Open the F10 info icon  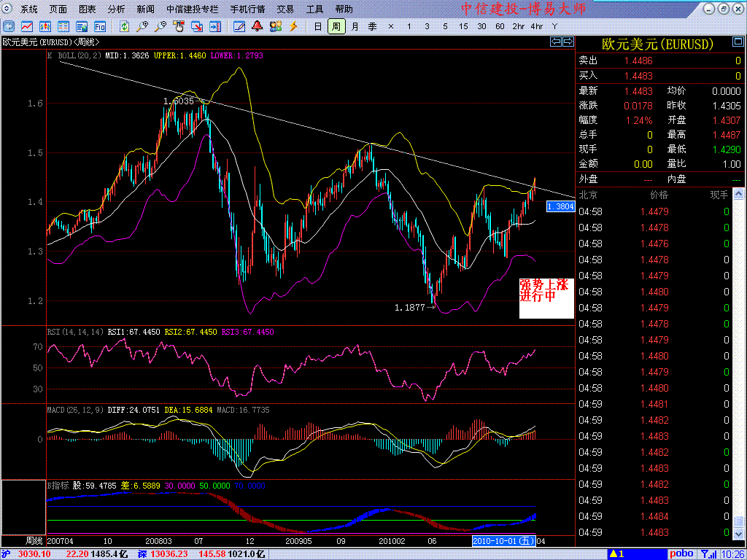click(99, 26)
